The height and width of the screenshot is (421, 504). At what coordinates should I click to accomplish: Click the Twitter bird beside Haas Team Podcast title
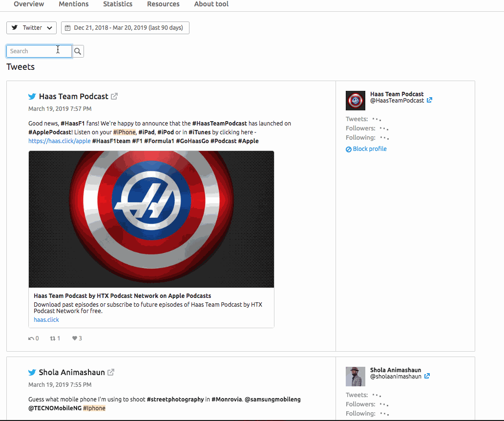(x=32, y=96)
